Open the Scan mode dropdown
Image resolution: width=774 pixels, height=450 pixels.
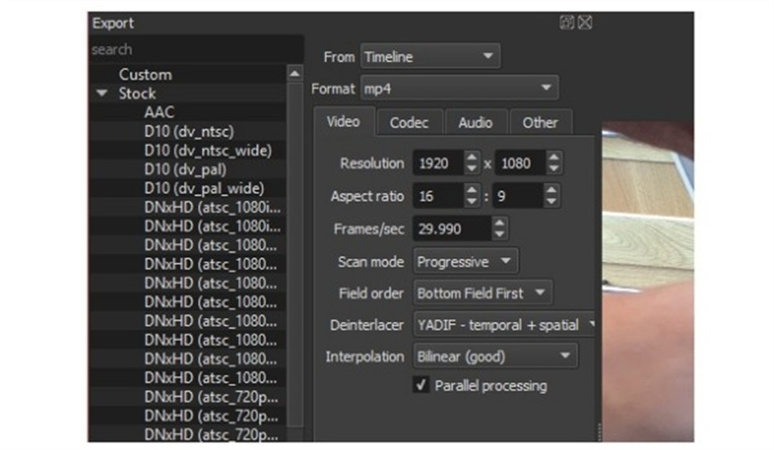[465, 261]
